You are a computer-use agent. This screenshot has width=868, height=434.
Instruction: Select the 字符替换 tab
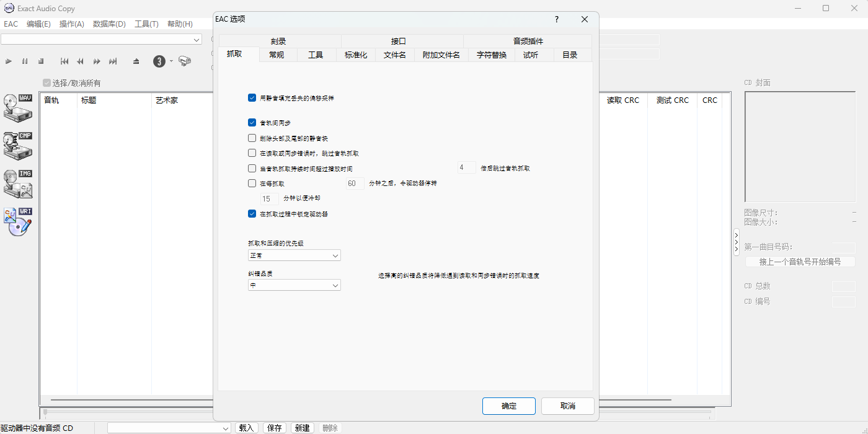click(492, 55)
